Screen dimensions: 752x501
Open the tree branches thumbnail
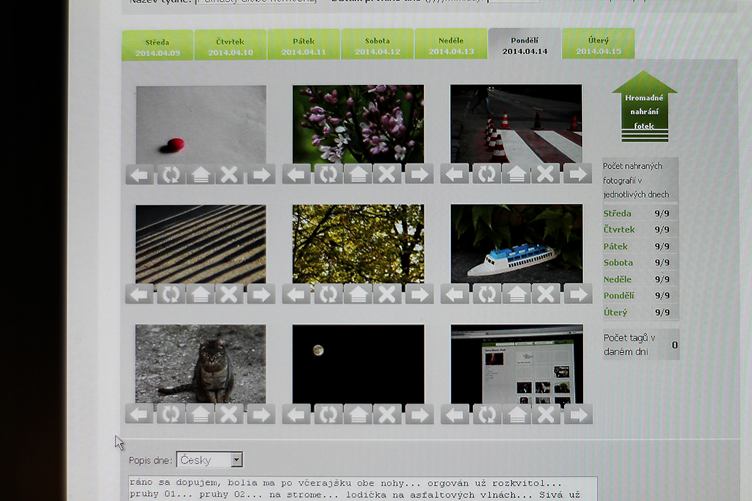(358, 244)
